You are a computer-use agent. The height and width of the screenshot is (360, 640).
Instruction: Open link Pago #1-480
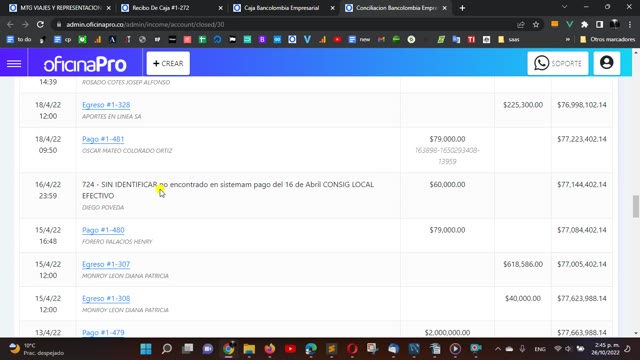[x=103, y=230]
